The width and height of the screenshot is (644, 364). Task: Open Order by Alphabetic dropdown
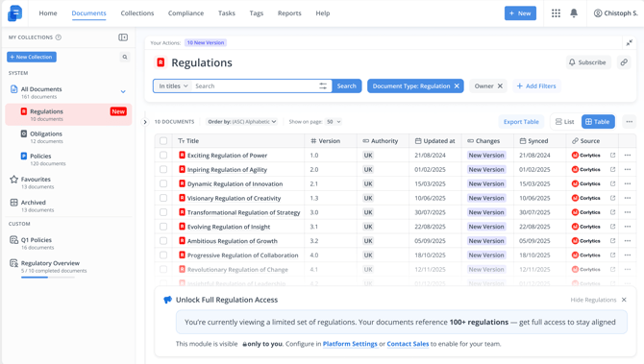[242, 121]
